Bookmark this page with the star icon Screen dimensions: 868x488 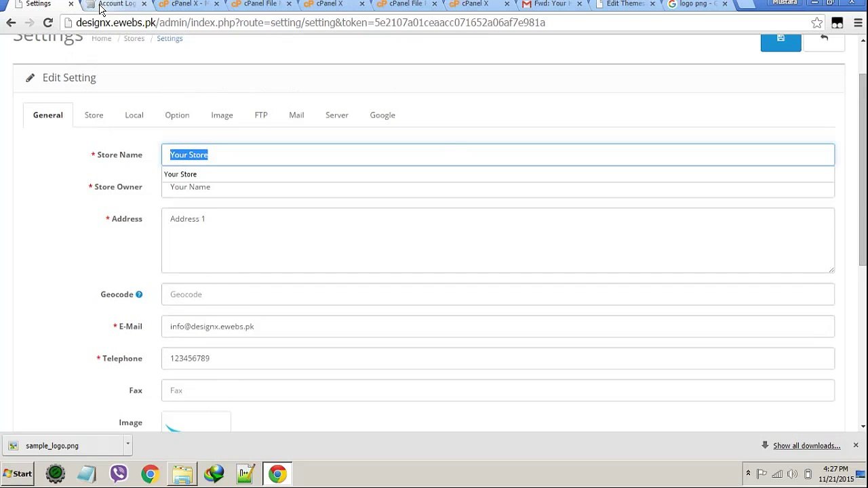point(817,22)
